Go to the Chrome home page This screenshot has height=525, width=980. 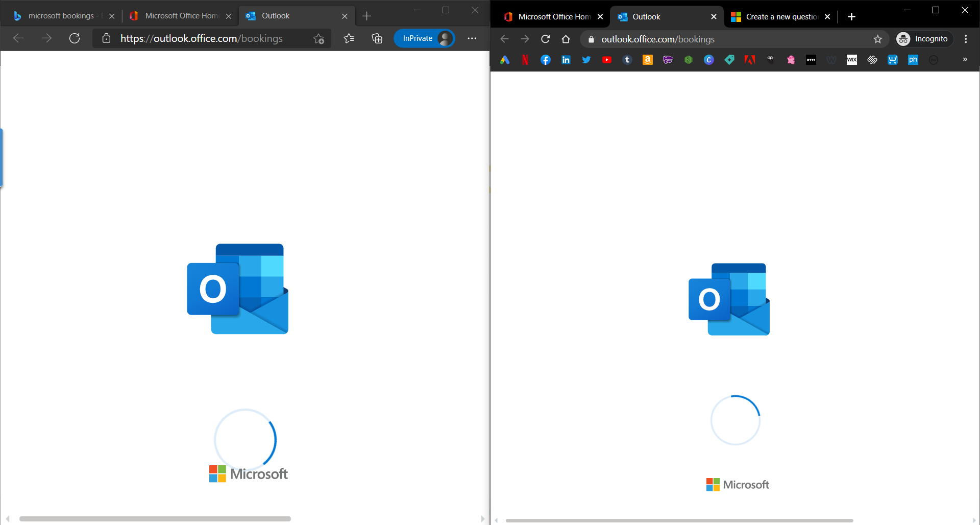click(566, 39)
